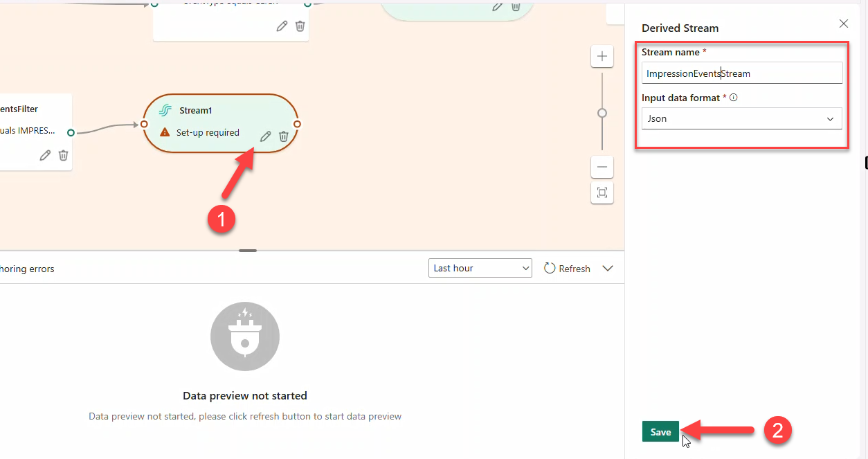This screenshot has height=459, width=868.
Task: Fit the diagram to view
Action: [602, 192]
